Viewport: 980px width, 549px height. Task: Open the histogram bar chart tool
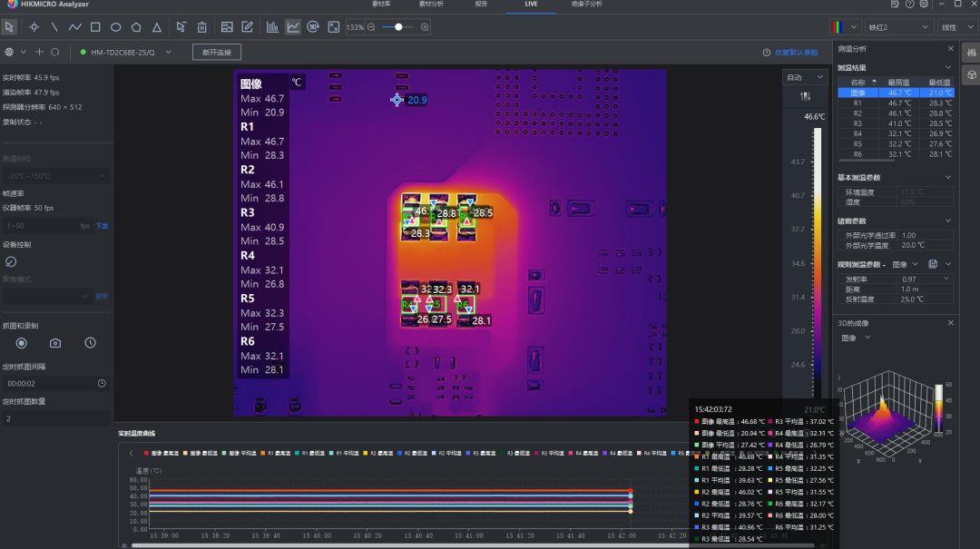click(x=272, y=27)
